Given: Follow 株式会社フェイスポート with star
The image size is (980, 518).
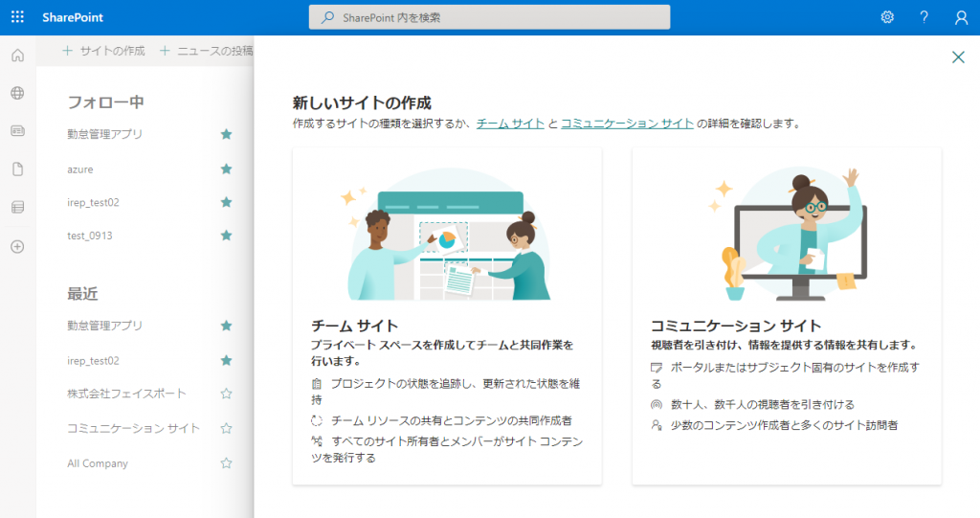Looking at the screenshot, I should [226, 394].
